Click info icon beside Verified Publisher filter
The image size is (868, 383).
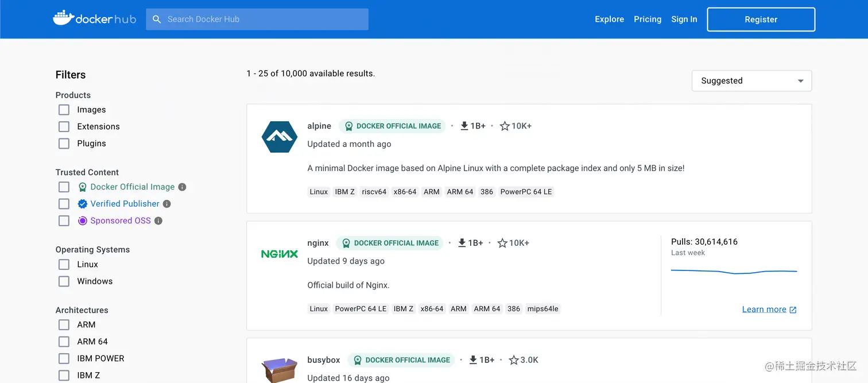(167, 204)
